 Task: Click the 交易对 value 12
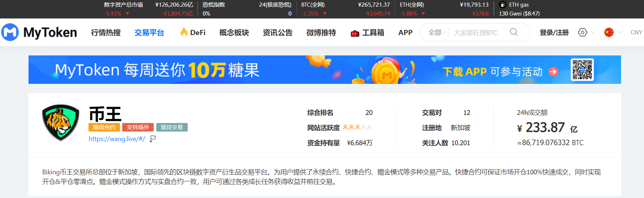[x=467, y=113]
